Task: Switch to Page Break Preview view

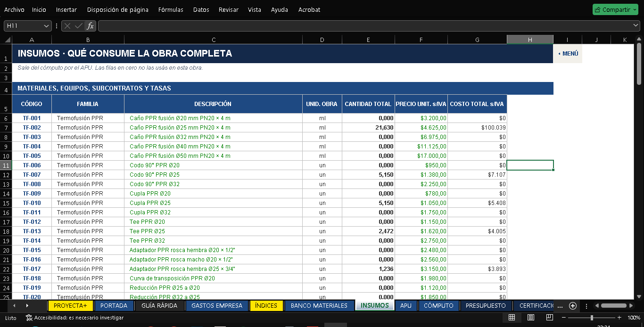Action: 550,318
